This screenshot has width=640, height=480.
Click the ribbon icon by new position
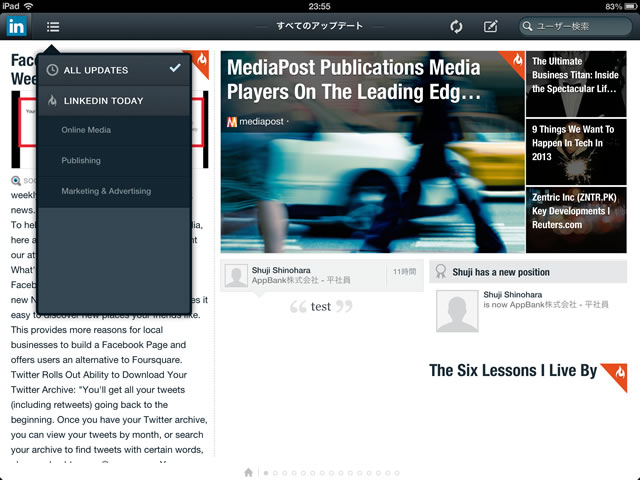pyautogui.click(x=441, y=271)
